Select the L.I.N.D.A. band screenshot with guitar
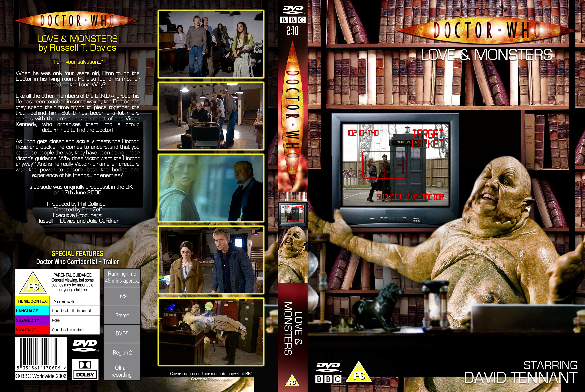Viewport: 585px width, 392px height. [x=211, y=44]
